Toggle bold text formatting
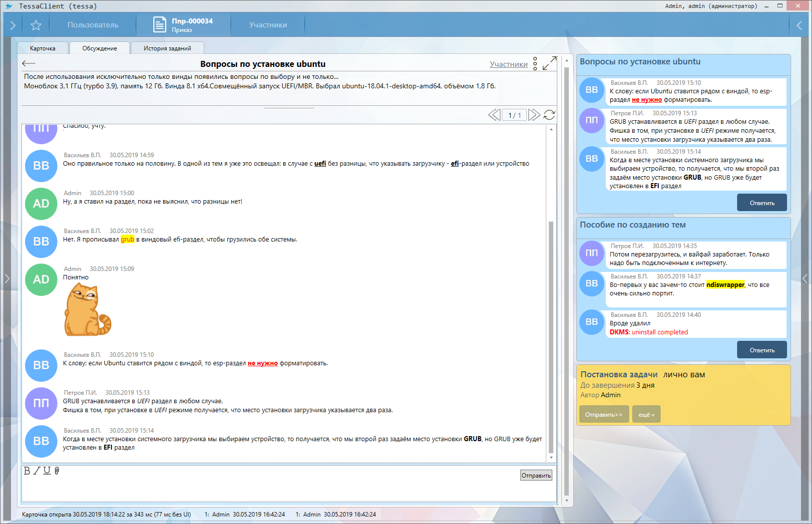 click(x=27, y=471)
